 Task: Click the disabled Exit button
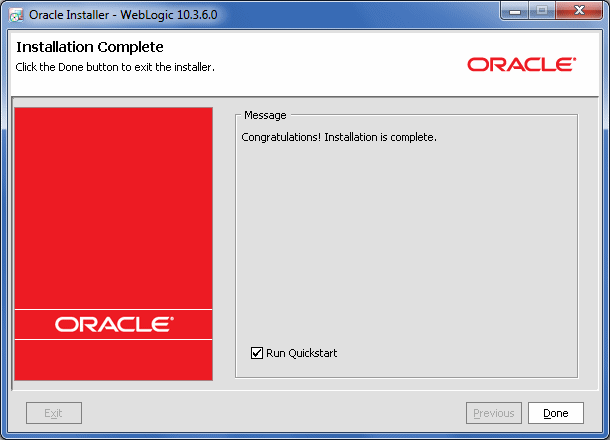tap(54, 413)
